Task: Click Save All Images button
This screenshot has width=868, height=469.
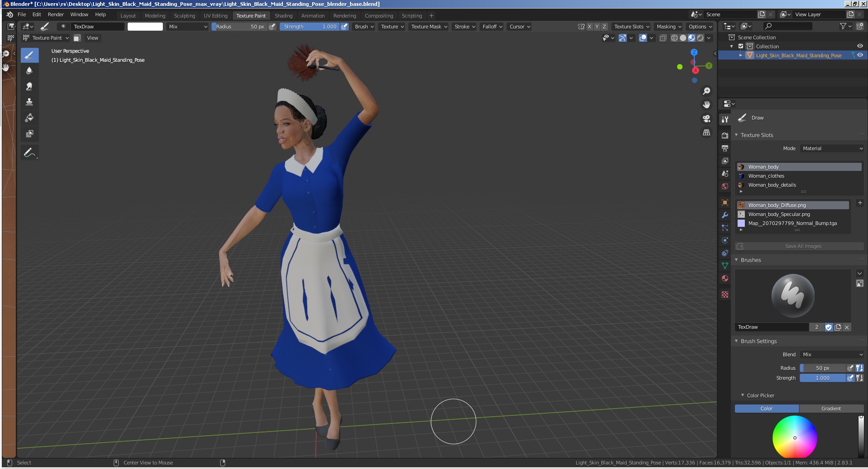Action: pyautogui.click(x=799, y=246)
